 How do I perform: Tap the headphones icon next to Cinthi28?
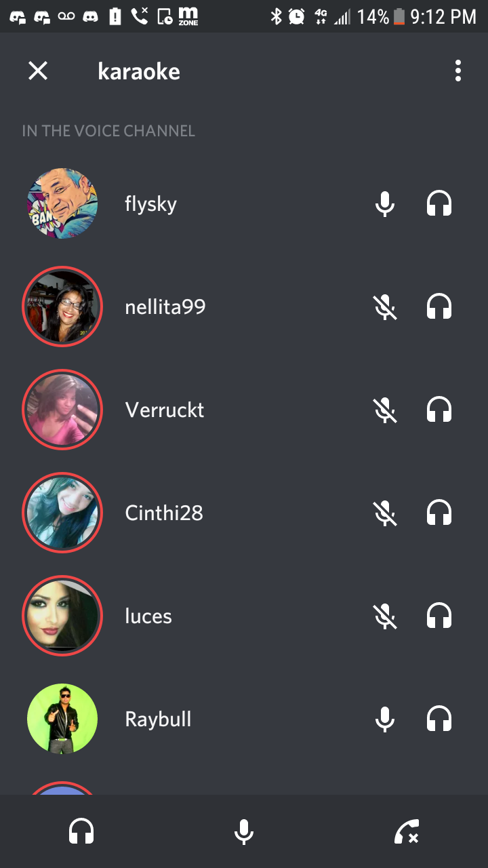(x=439, y=513)
